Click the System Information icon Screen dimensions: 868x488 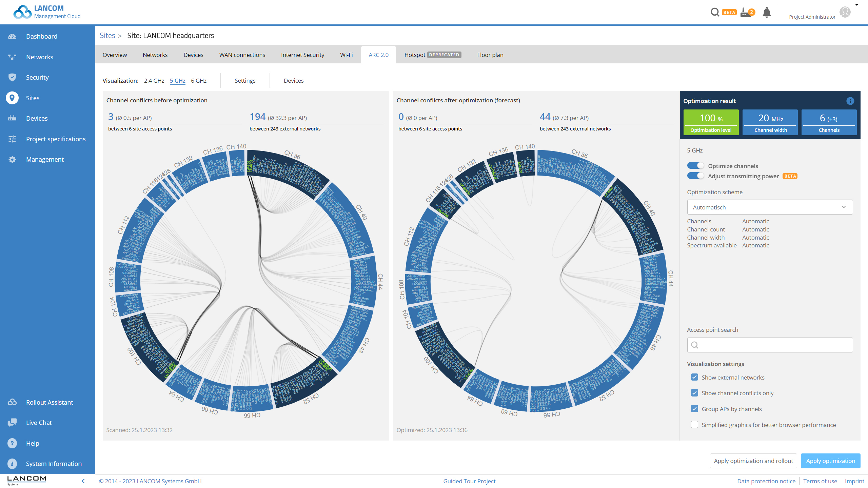(12, 464)
